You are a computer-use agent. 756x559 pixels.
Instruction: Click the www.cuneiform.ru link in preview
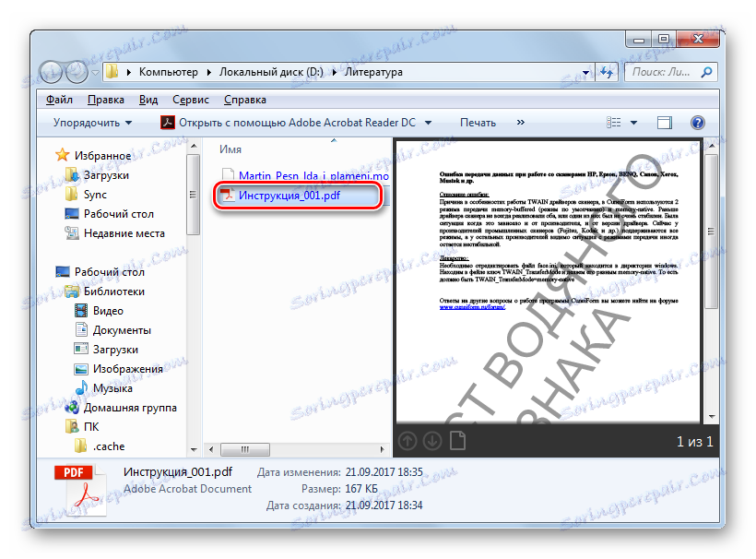point(472,307)
